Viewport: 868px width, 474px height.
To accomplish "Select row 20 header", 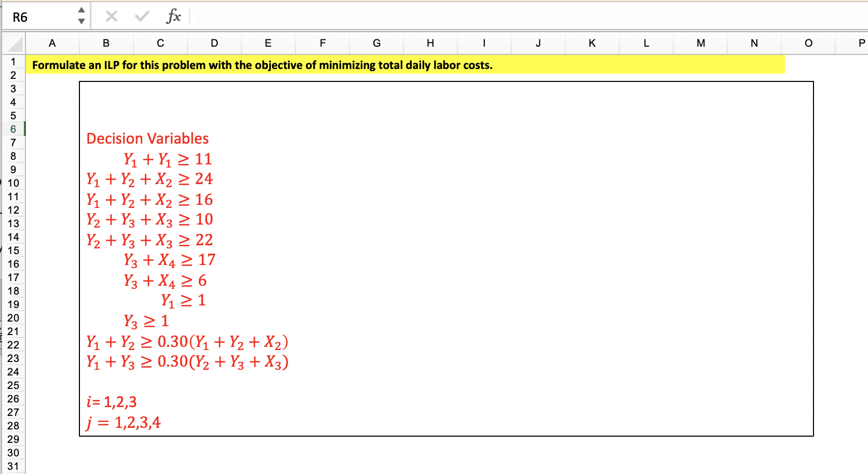I will pyautogui.click(x=13, y=318).
